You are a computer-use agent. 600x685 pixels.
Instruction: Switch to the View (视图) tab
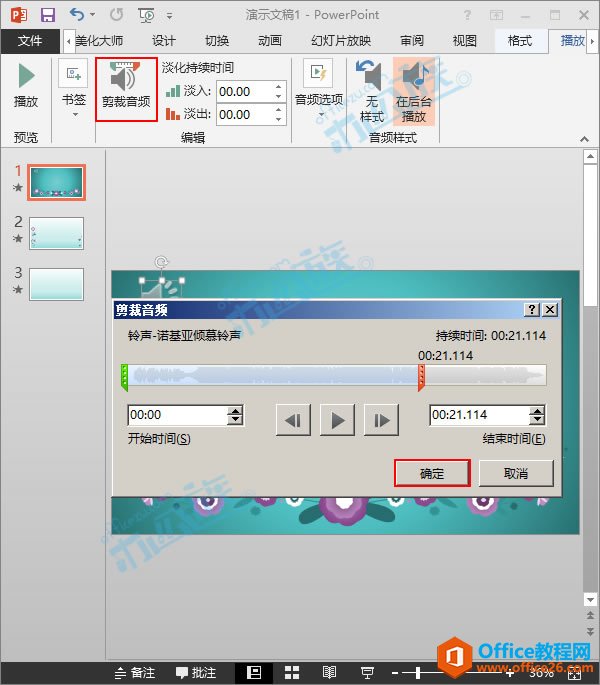click(x=465, y=41)
